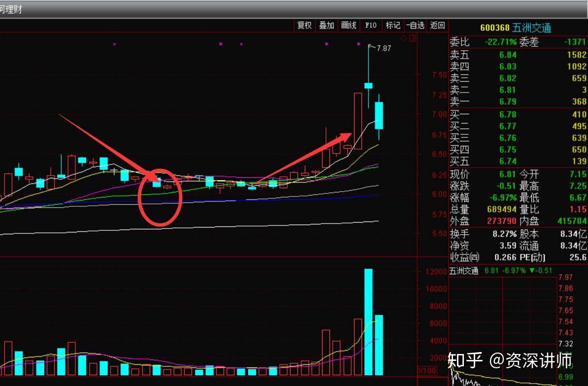This screenshot has width=588, height=386.
Task: Click the 最低 value 6.67
Action: pos(578,197)
